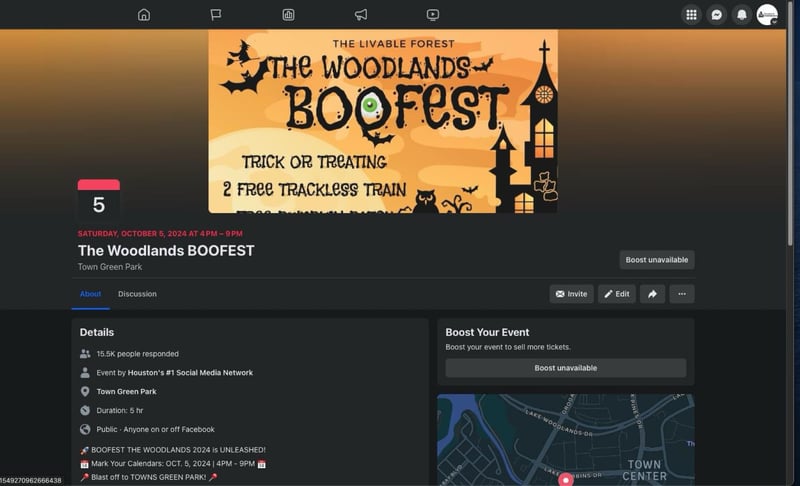800x486 pixels.
Task: Click the map location preview
Action: click(566, 440)
